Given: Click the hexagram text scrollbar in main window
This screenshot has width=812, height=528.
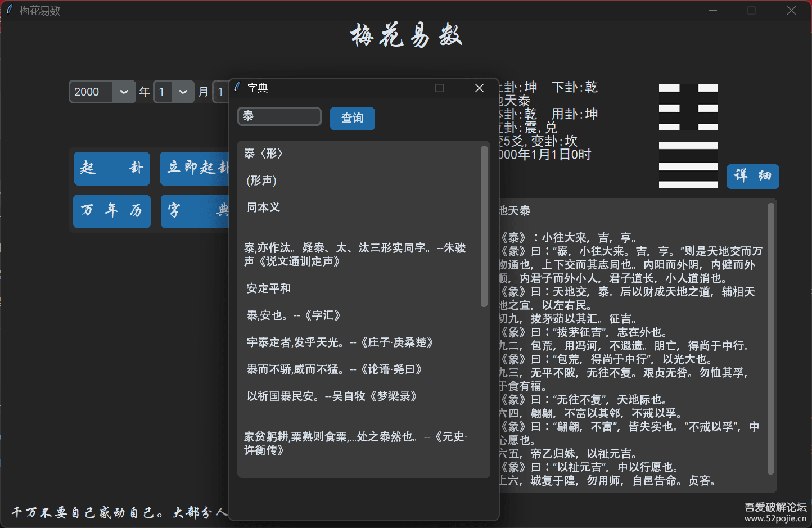Looking at the screenshot, I should (770, 339).
